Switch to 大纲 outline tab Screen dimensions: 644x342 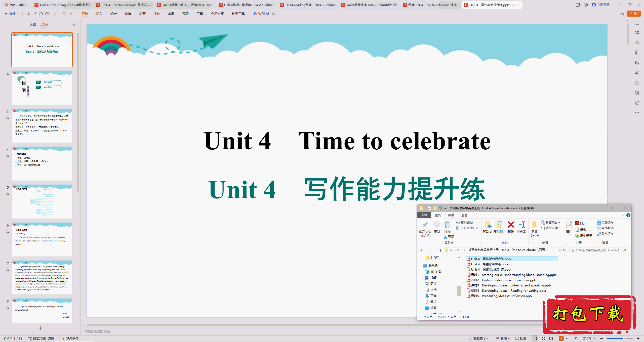pos(33,24)
